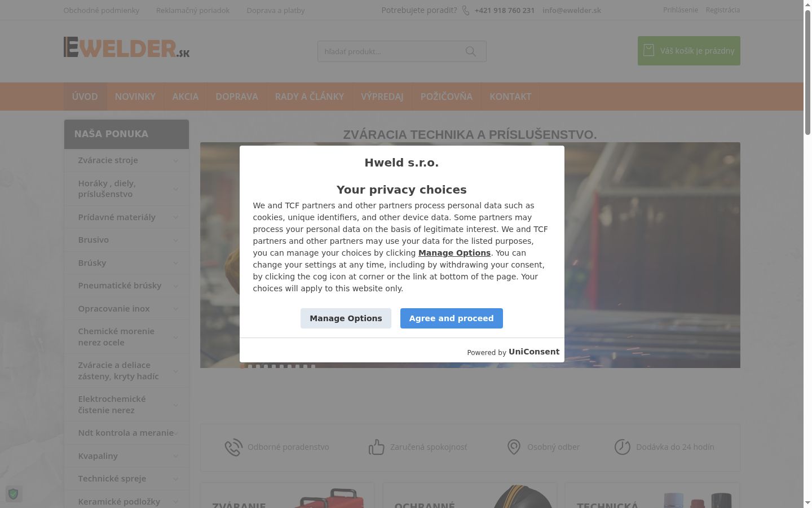Click the info@ewelder.sk email link
Screen dimensions: 812x508
coord(572,10)
